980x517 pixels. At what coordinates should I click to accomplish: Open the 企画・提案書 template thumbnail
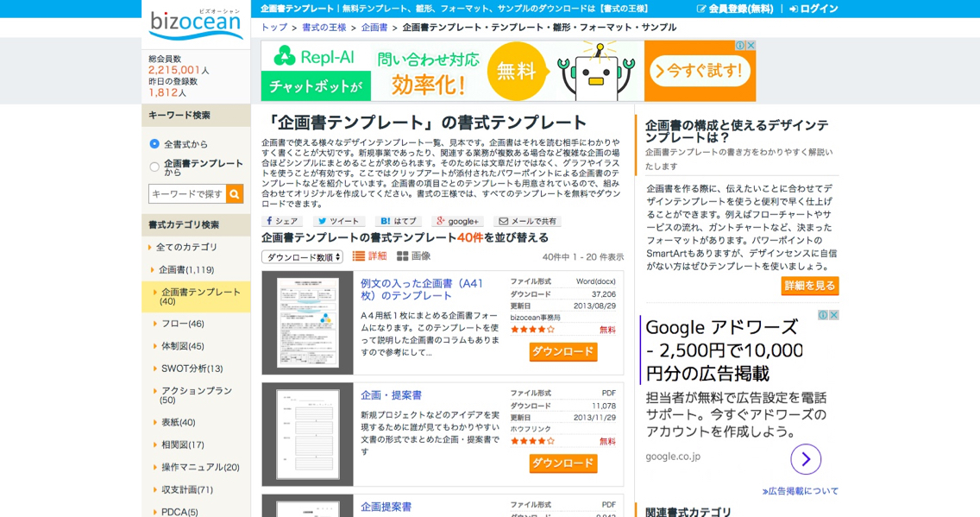(x=307, y=434)
